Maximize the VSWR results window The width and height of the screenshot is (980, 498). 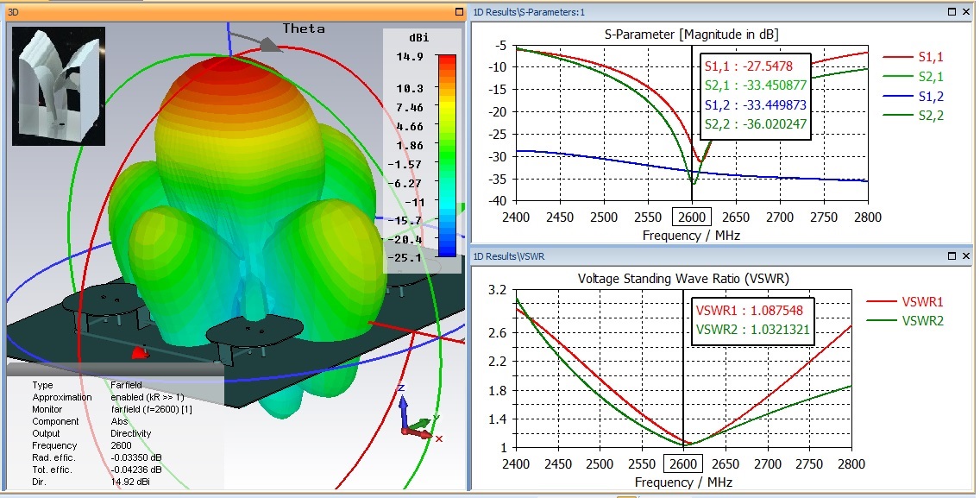(952, 255)
